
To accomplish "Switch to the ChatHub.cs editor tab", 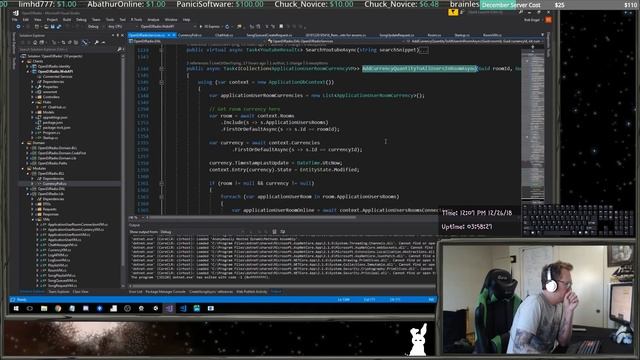I will coord(224,36).
